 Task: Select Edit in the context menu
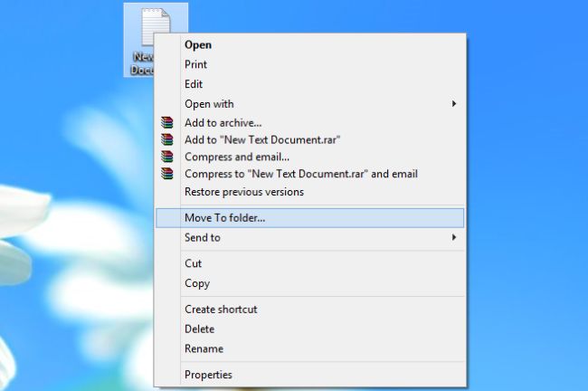coord(310,84)
